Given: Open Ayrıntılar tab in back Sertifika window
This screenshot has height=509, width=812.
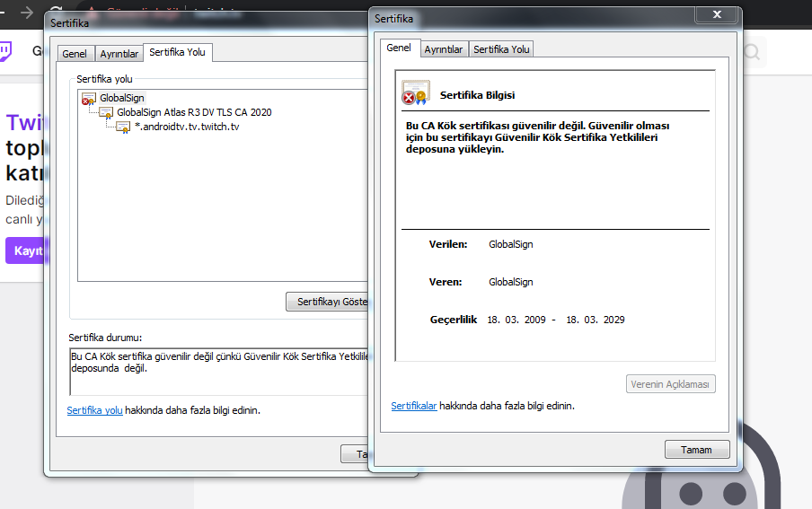Looking at the screenshot, I should (119, 54).
